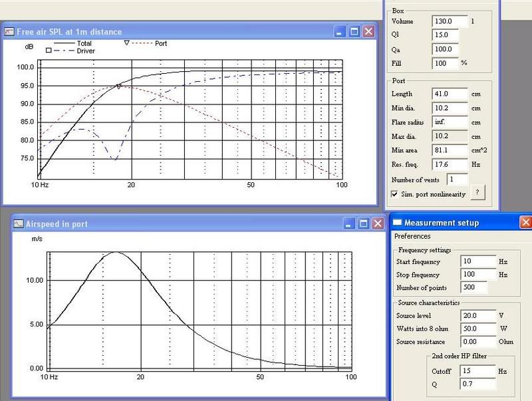Image resolution: width=532 pixels, height=401 pixels.
Task: Click the triangle marker on the SPL curve
Action: 118,87
